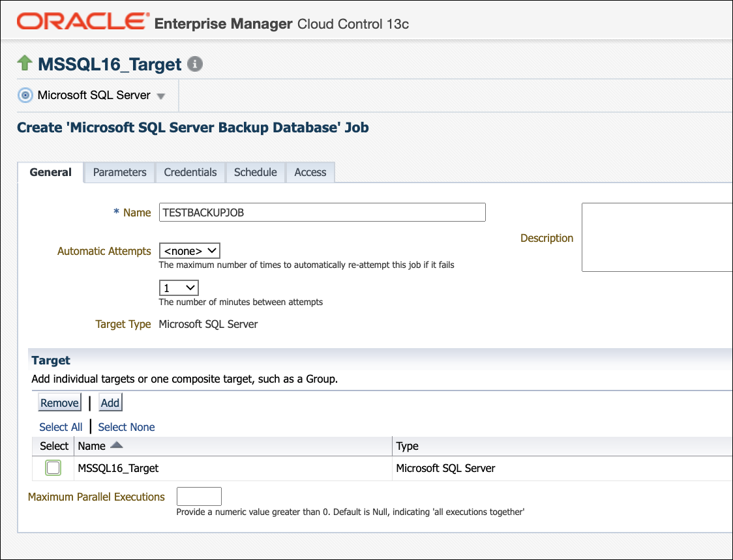Click the Add target button

[110, 402]
